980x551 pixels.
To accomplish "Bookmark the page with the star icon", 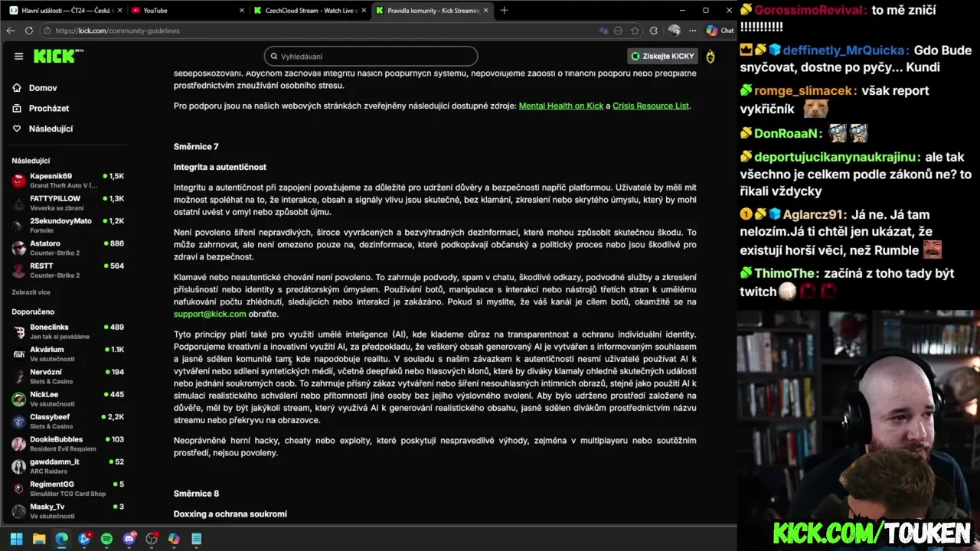I will 635,31.
